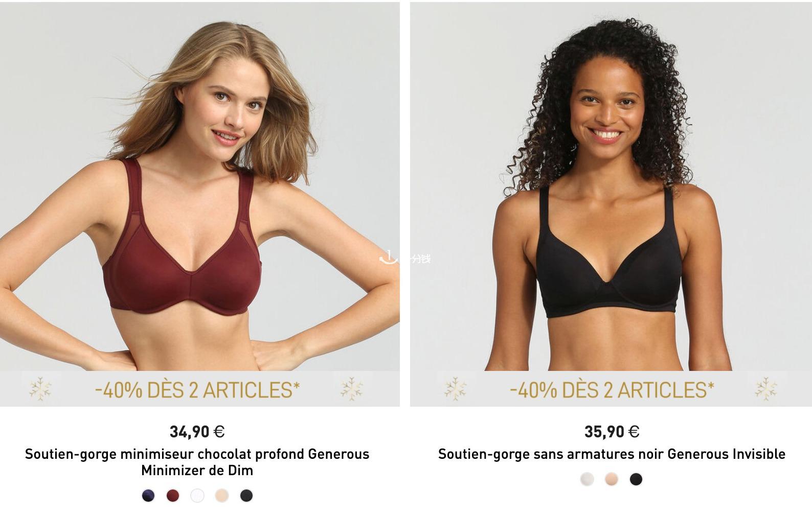Select black swatch for the Generous Invisible bra
This screenshot has width=812, height=514.
(x=636, y=479)
